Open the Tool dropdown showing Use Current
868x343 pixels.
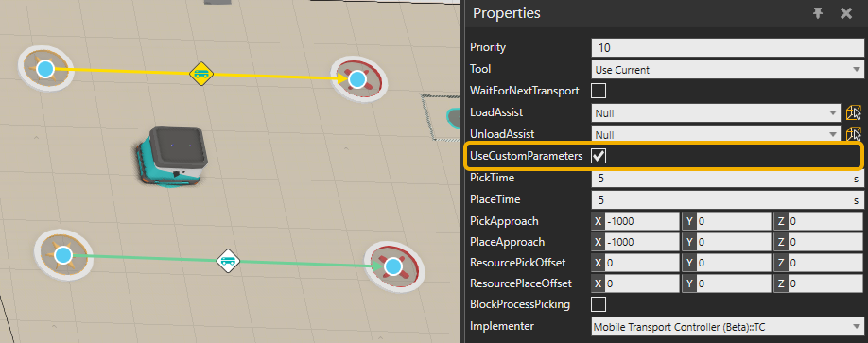coord(726,70)
